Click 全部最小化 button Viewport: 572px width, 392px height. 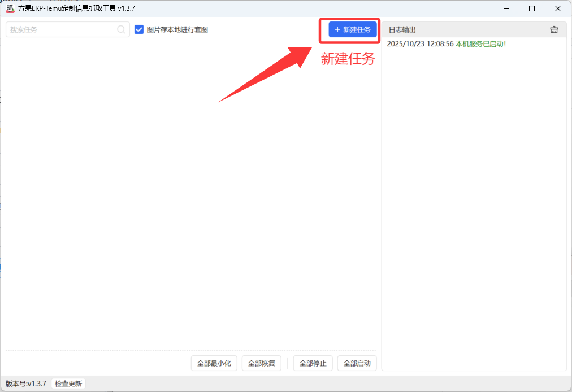214,363
